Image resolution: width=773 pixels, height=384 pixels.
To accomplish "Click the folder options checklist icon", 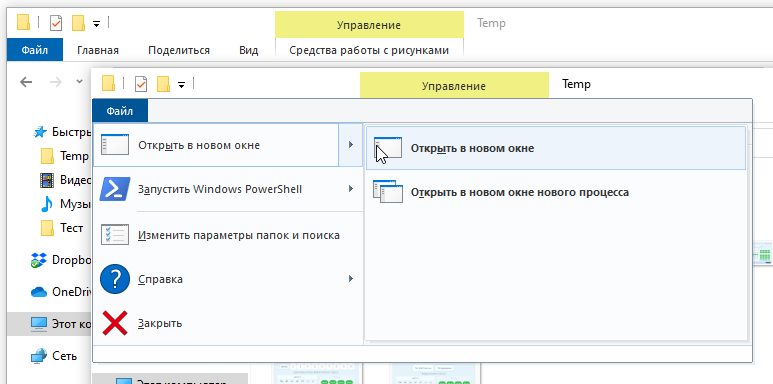I will tap(115, 235).
